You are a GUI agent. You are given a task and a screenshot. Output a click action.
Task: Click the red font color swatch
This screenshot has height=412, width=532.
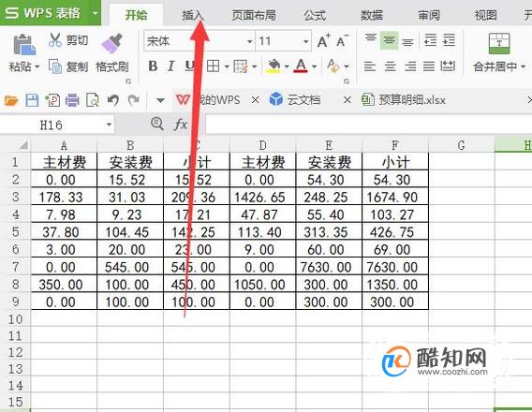click(302, 66)
